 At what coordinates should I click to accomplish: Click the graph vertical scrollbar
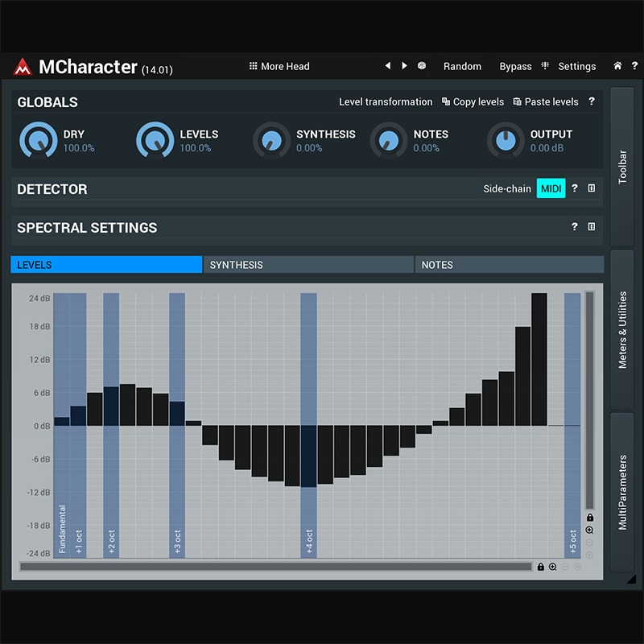pyautogui.click(x=589, y=400)
